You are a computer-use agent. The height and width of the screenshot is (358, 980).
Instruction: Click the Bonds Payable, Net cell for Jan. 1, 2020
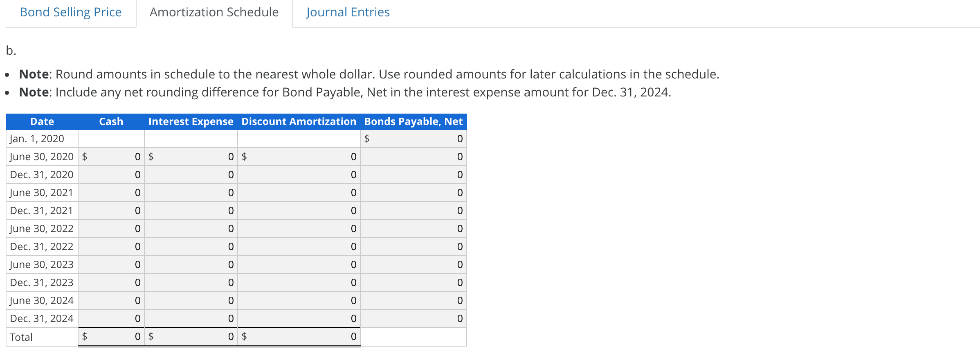[x=413, y=139]
